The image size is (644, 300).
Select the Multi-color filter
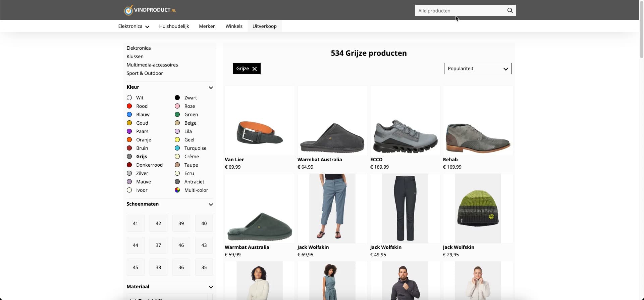point(192,190)
